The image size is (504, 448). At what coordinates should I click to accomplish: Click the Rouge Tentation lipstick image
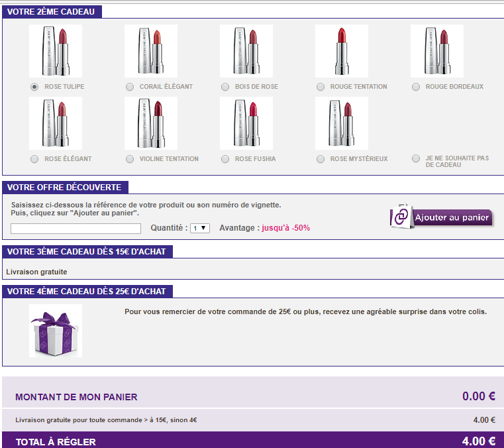tap(342, 51)
